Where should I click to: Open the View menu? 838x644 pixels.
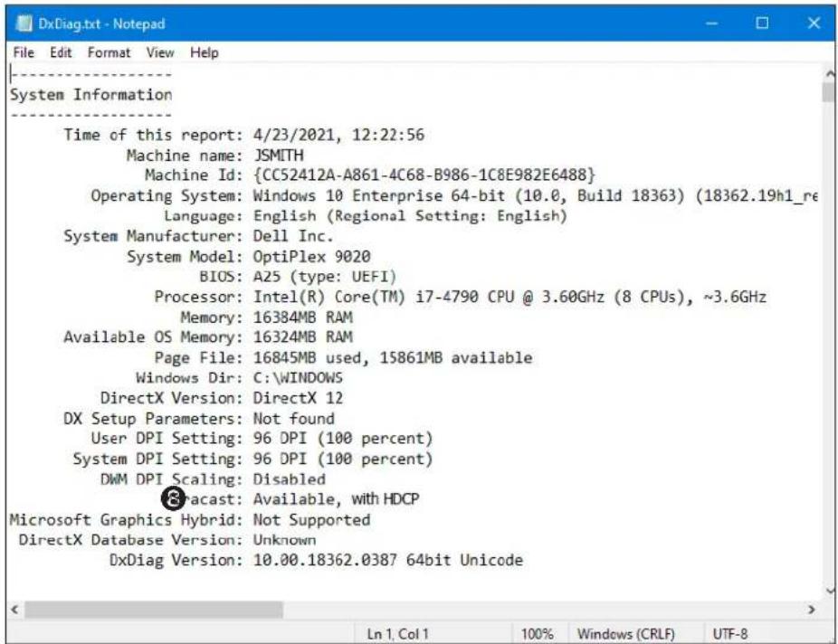click(160, 52)
